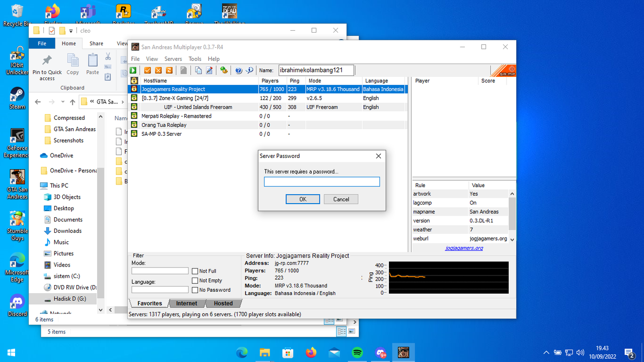Image resolution: width=644 pixels, height=362 pixels.
Task: Click the Windows Start button
Action: pyautogui.click(x=11, y=352)
